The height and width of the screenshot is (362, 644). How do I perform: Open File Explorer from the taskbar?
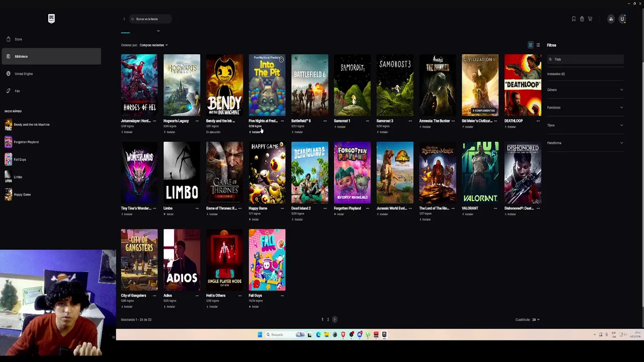(327, 335)
